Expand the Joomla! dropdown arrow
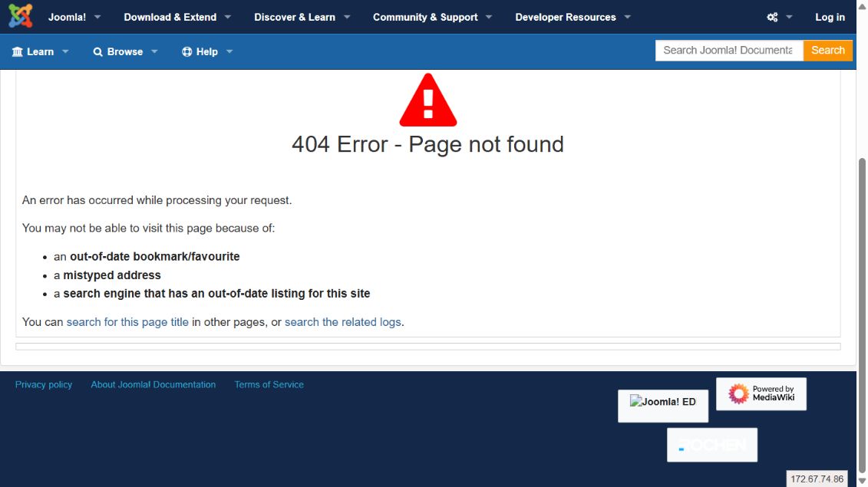The height and width of the screenshot is (487, 868). [x=97, y=17]
